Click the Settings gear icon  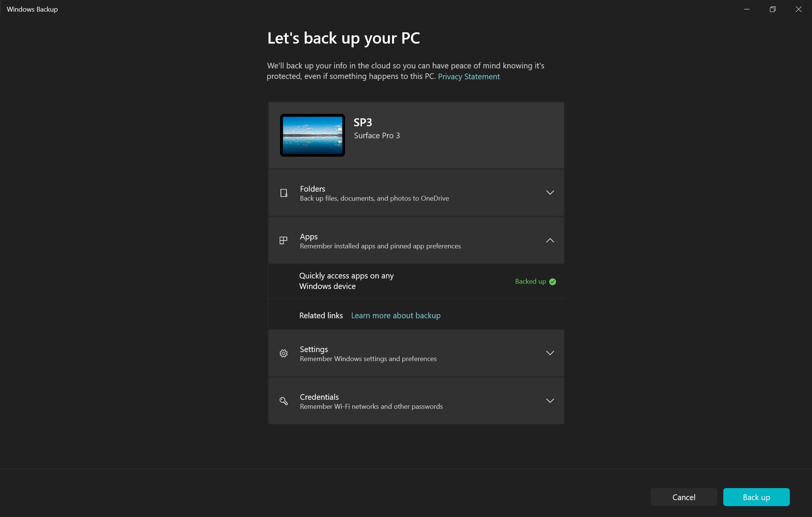click(284, 353)
